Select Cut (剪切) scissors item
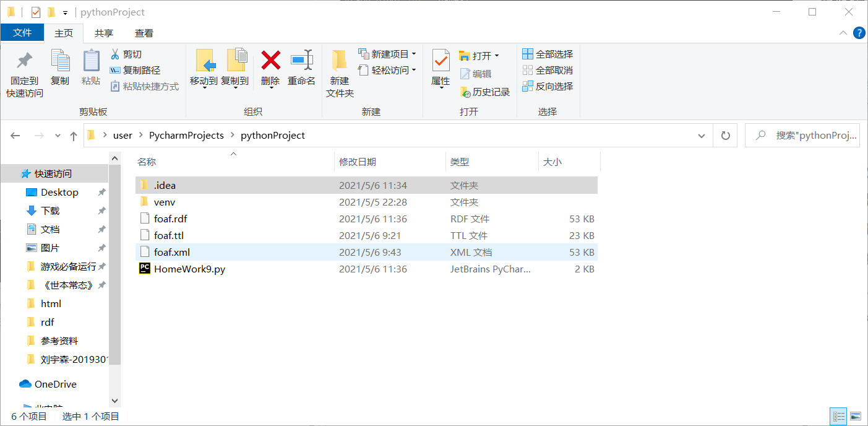Viewport: 868px width, 426px height. [x=126, y=54]
